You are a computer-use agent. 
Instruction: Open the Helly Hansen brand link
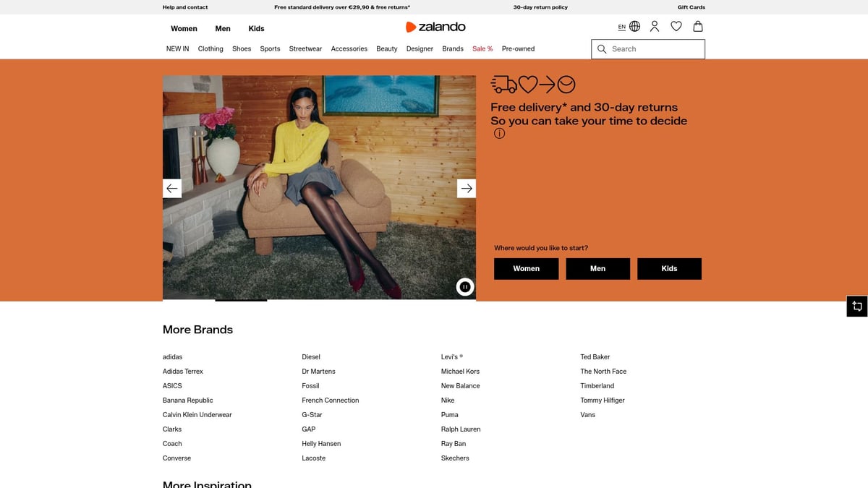point(321,444)
